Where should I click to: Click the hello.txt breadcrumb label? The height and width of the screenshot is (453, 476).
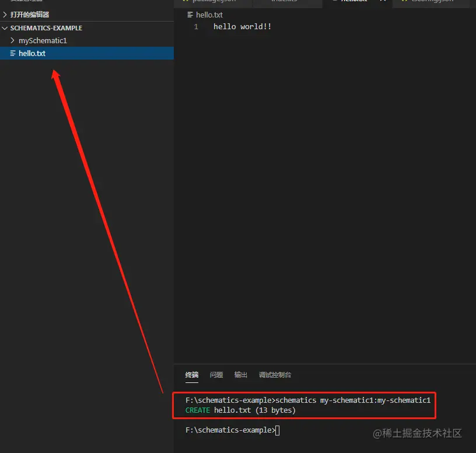coord(209,15)
